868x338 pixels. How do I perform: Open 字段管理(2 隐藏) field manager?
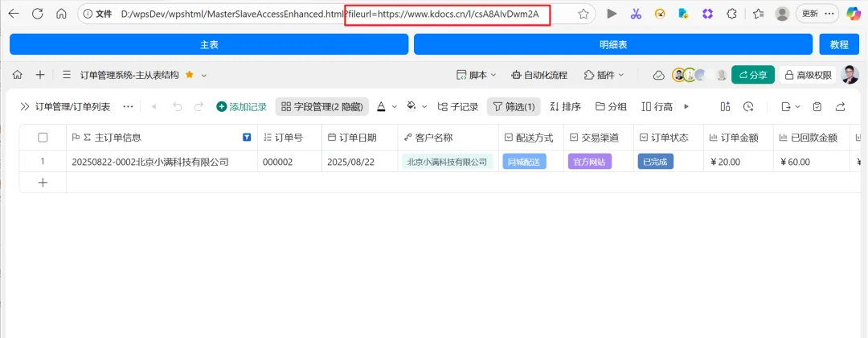321,106
